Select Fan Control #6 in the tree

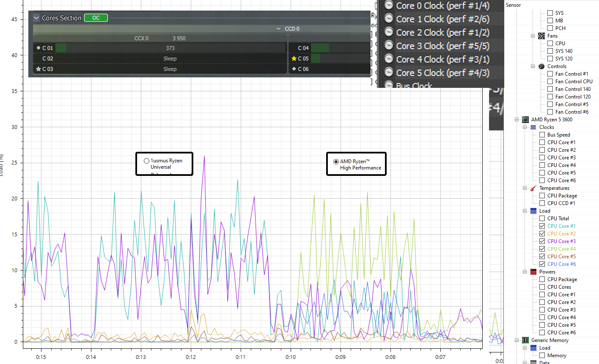[572, 112]
